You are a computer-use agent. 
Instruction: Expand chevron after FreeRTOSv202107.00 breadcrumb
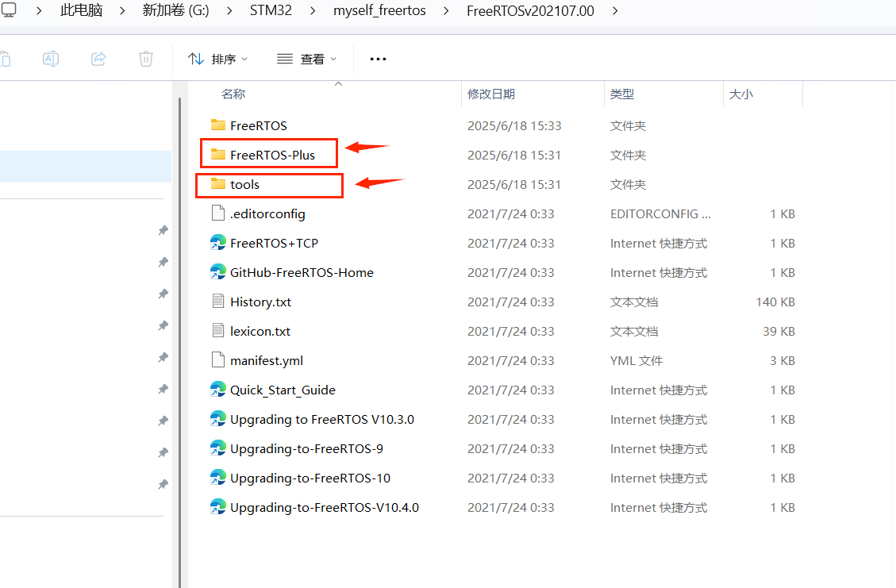[x=615, y=11]
